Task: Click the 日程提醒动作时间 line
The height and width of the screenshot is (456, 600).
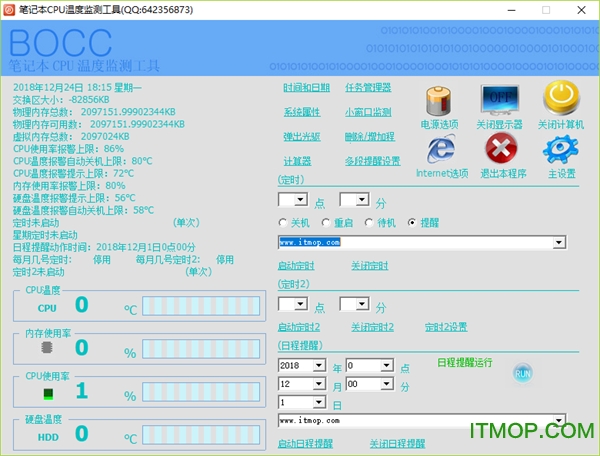Action: point(104,247)
